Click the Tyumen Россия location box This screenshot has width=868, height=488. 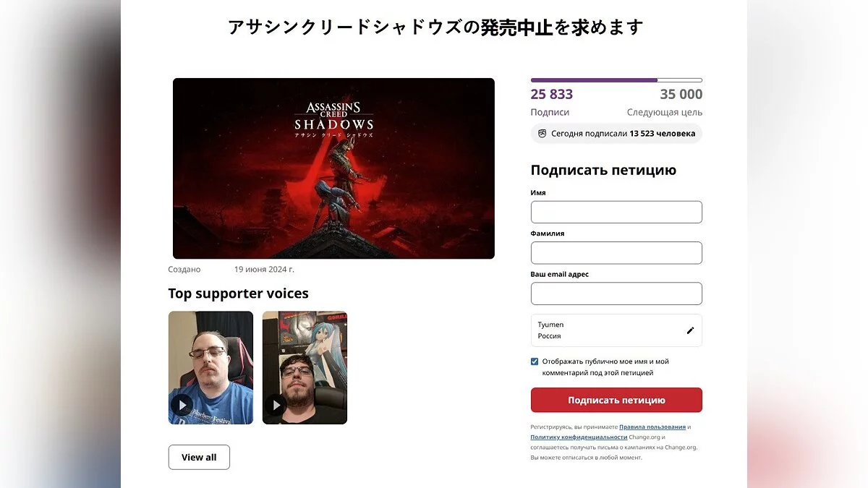[x=616, y=330]
